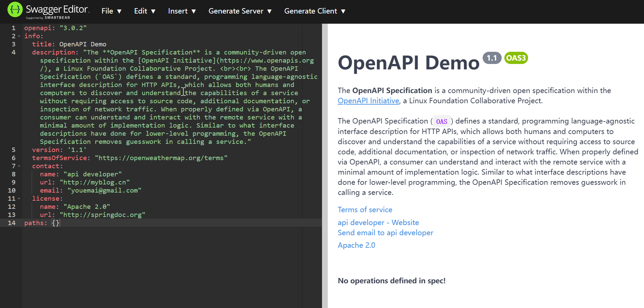
Task: Click the pane divider between editor and preview
Action: [325, 166]
